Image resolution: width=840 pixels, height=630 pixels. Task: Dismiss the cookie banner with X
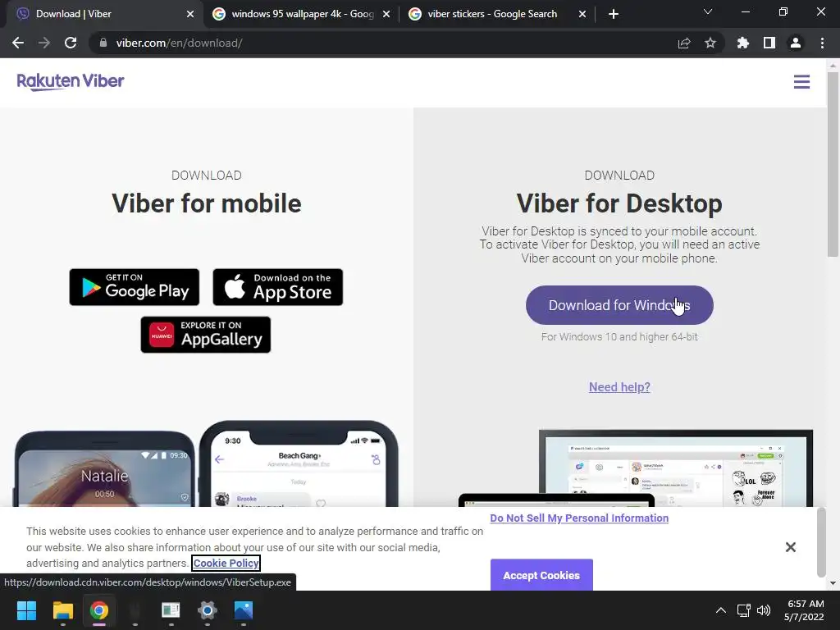(x=790, y=547)
